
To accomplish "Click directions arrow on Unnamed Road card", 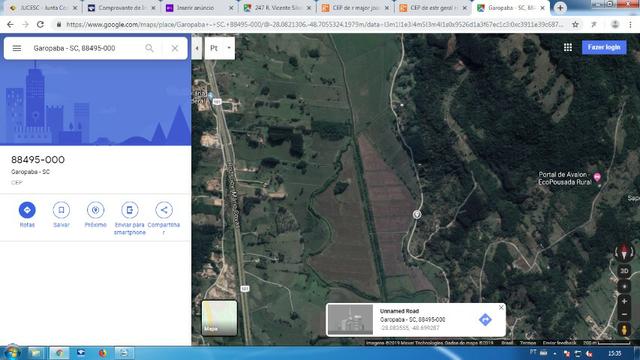I will point(485,320).
